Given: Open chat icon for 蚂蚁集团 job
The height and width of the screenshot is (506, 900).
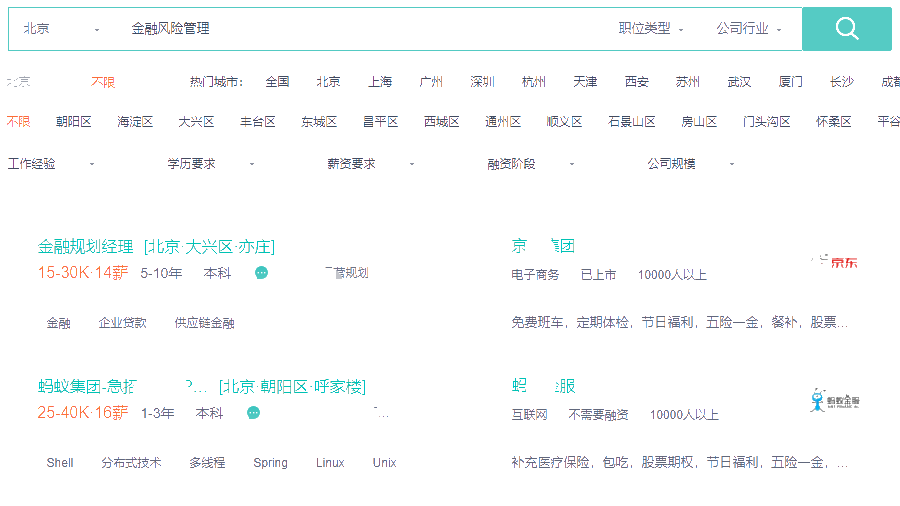Looking at the screenshot, I should (253, 413).
